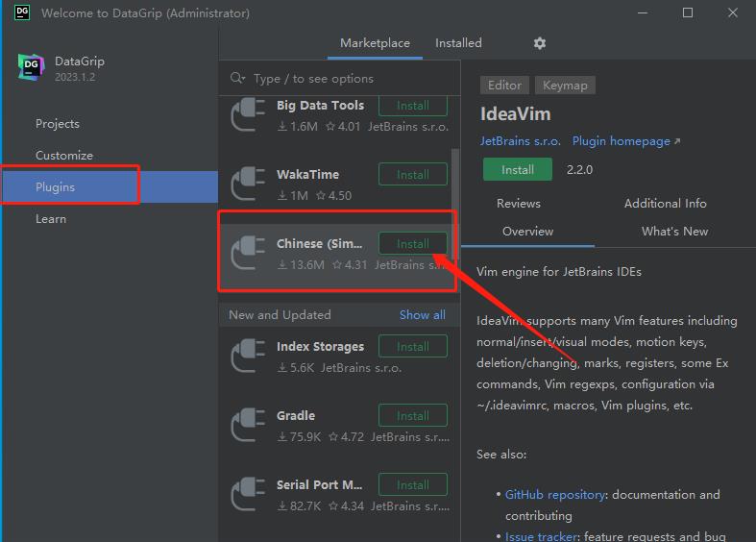Click the Chinese (Simplified) plugin icon
The image size is (756, 542).
[248, 253]
